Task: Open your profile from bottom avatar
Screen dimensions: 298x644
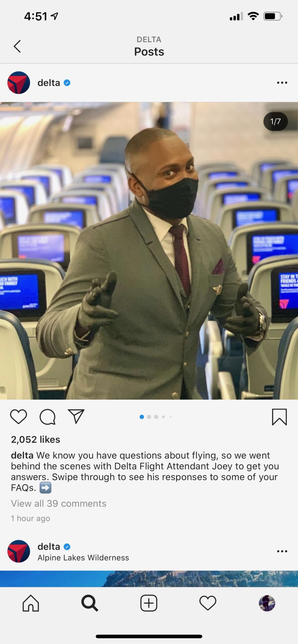Action: [267, 603]
